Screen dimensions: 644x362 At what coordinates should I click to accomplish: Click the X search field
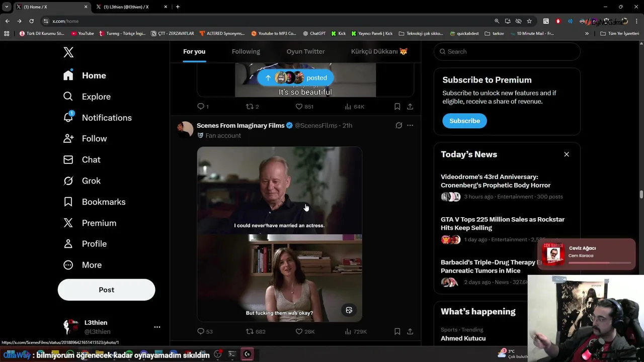tap(507, 52)
